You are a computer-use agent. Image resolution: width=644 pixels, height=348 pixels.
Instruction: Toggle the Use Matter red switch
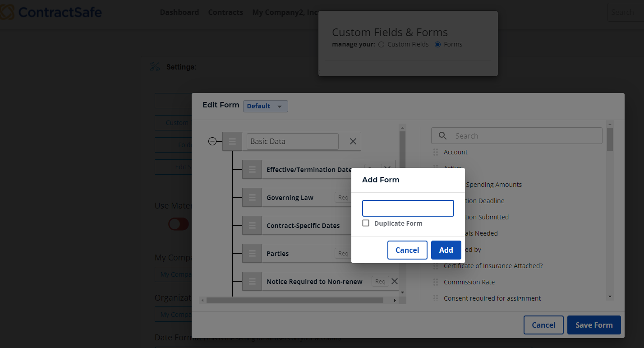click(179, 224)
